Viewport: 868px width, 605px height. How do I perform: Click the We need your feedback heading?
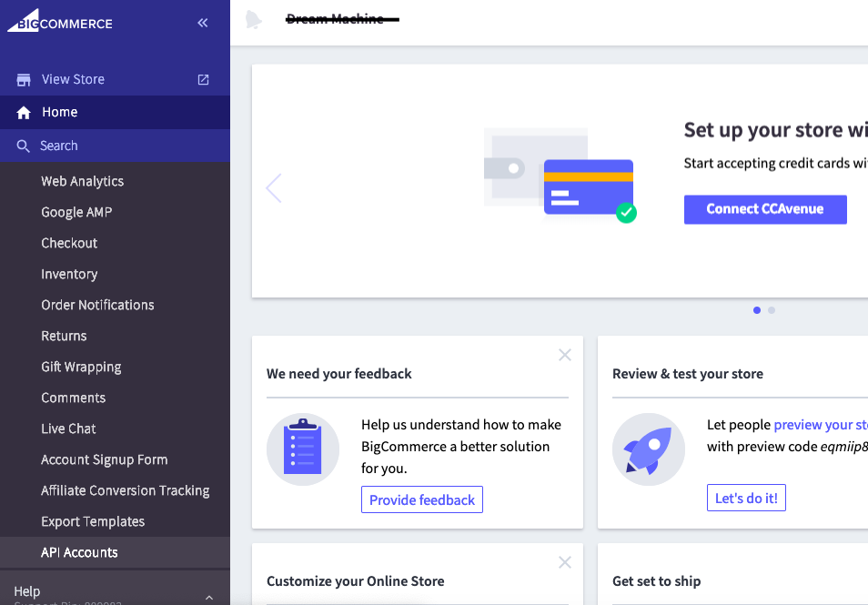(338, 374)
